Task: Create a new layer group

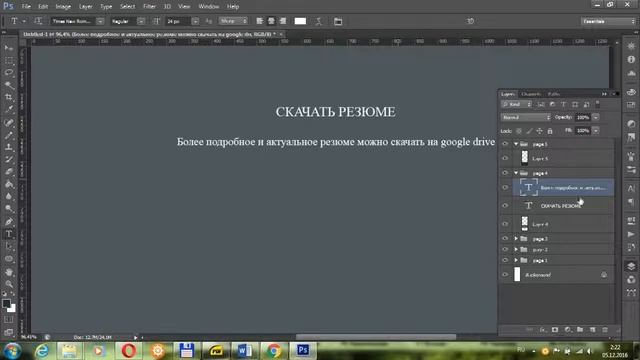Action: [580, 329]
